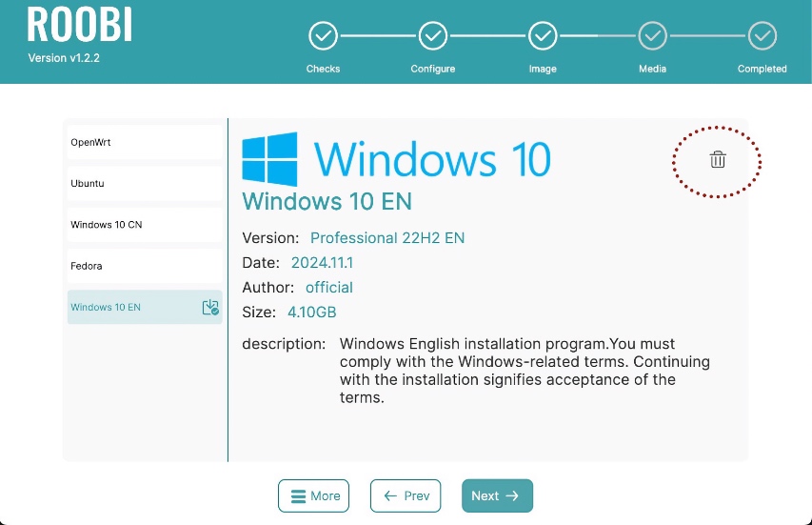Click the Completed step circle
Image resolution: width=812 pixels, height=525 pixels.
[x=762, y=36]
